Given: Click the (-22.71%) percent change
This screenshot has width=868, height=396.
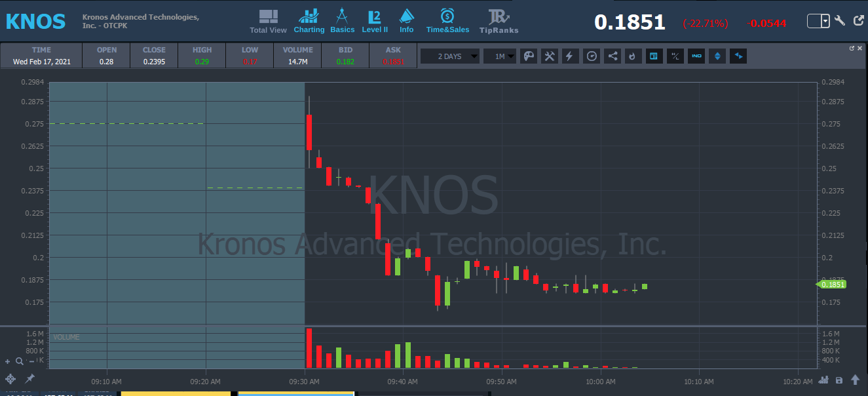Looking at the screenshot, I should click(x=706, y=24).
